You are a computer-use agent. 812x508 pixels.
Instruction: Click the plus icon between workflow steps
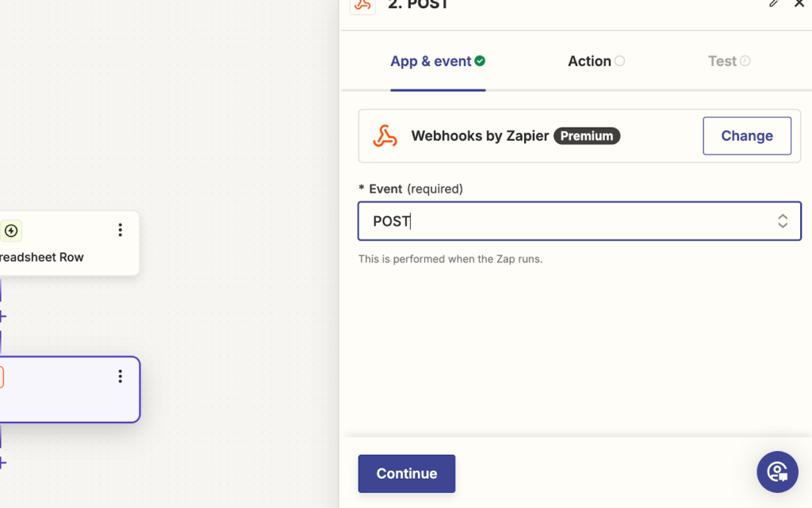point(3,315)
